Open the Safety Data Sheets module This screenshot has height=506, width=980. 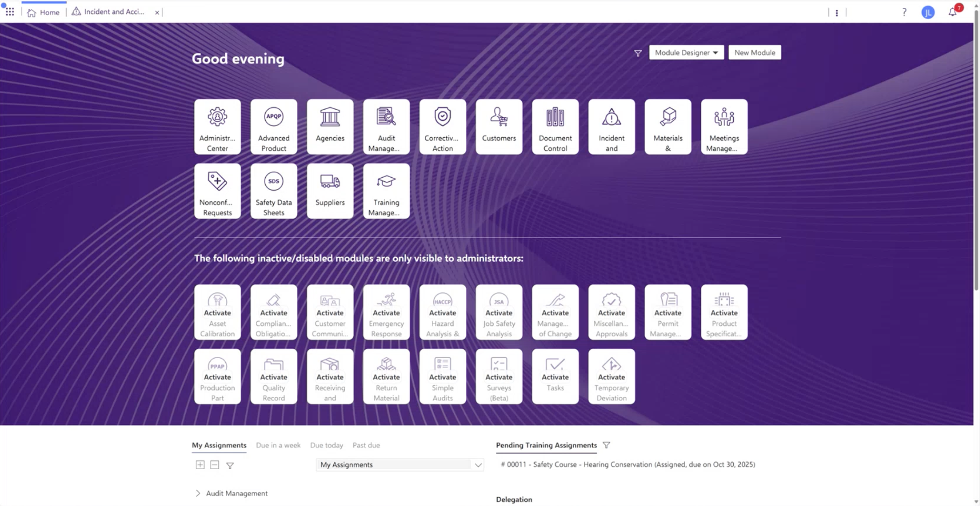[x=274, y=191]
